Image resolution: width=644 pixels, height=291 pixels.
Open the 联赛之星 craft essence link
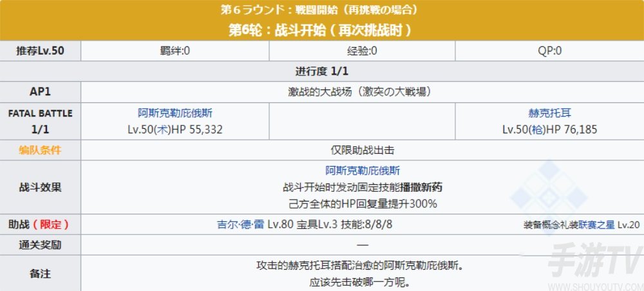597,225
